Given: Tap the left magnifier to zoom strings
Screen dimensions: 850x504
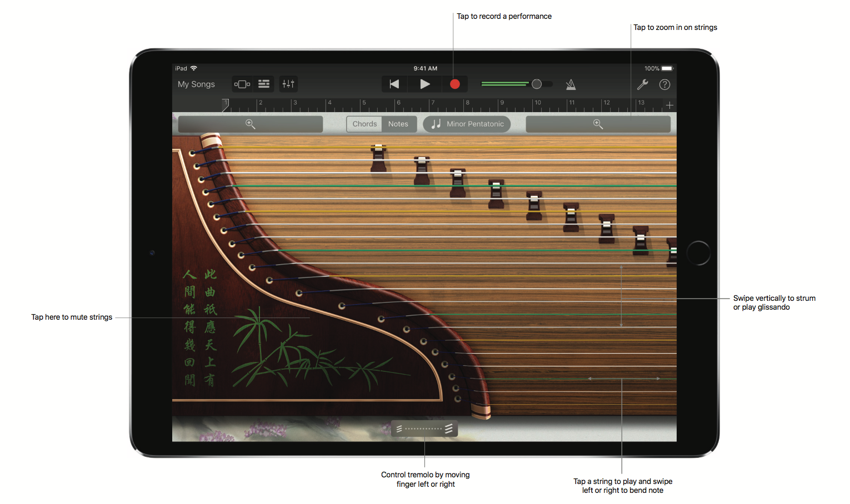Looking at the screenshot, I should pos(250,124).
